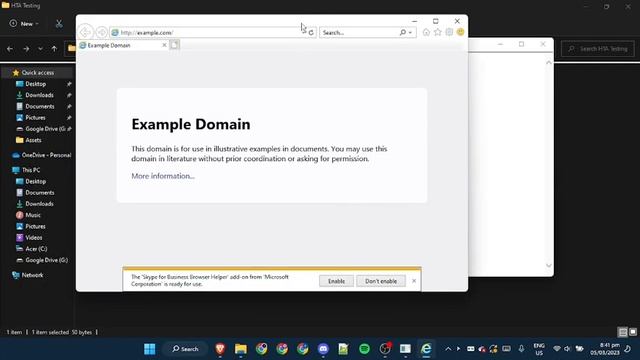Open the Assets folder

tap(33, 140)
